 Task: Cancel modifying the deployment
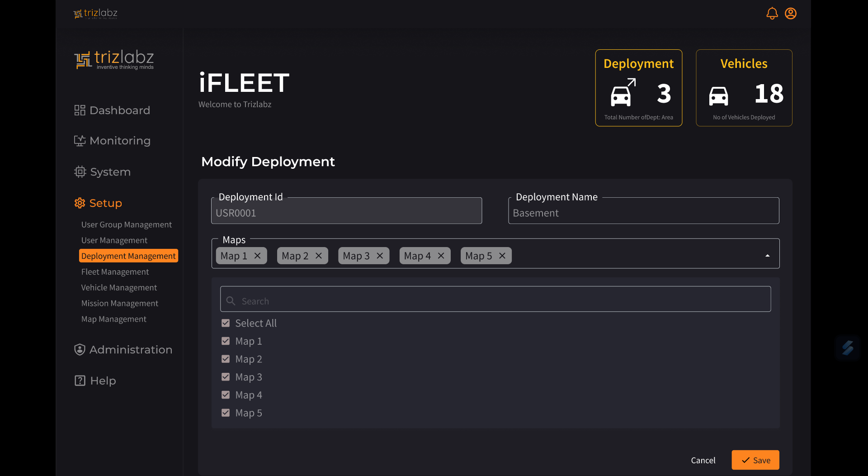pyautogui.click(x=703, y=460)
